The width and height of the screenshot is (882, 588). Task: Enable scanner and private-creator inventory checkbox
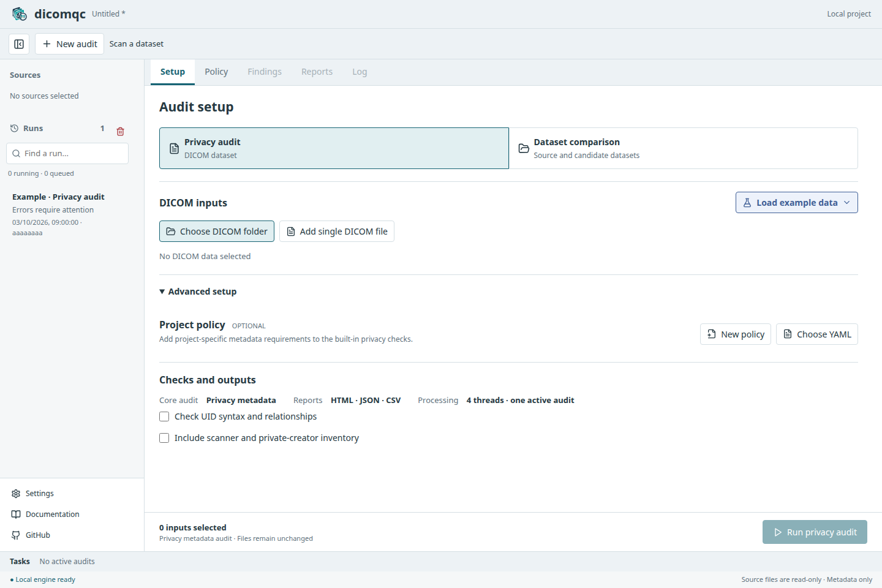tap(164, 438)
